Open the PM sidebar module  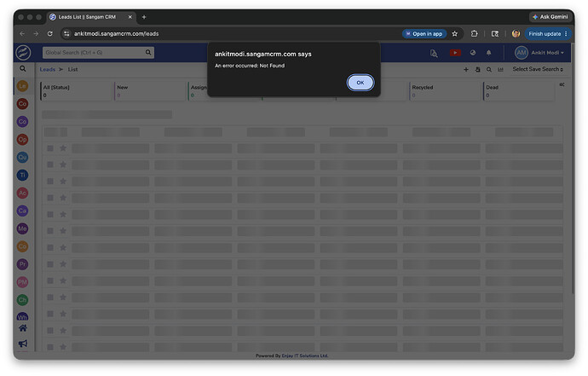(x=22, y=282)
